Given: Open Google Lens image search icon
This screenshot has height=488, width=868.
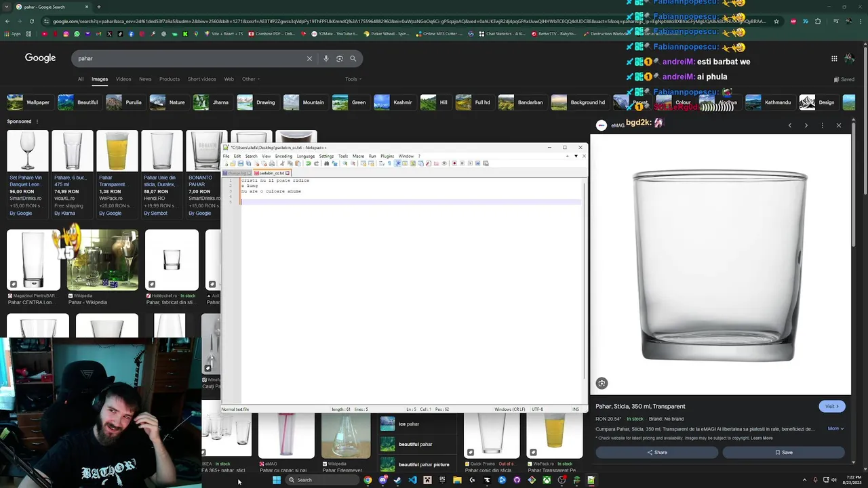Looking at the screenshot, I should click(x=340, y=58).
